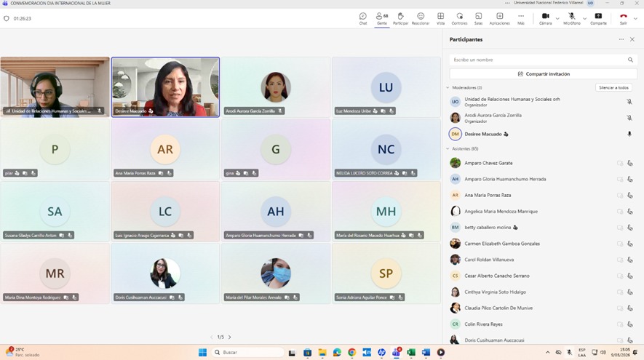This screenshot has width=644, height=360.
Task: Click the Salir leave call button
Action: coord(624,18)
